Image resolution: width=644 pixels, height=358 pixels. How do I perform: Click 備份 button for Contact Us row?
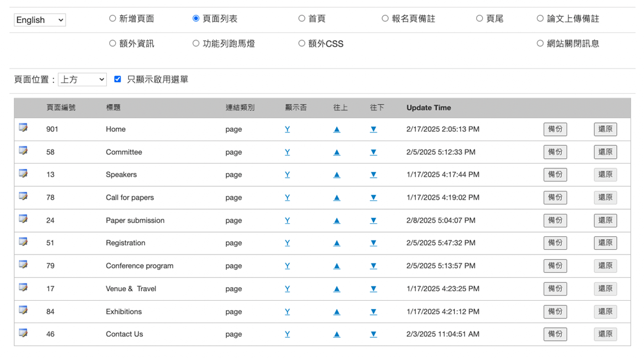(x=555, y=334)
